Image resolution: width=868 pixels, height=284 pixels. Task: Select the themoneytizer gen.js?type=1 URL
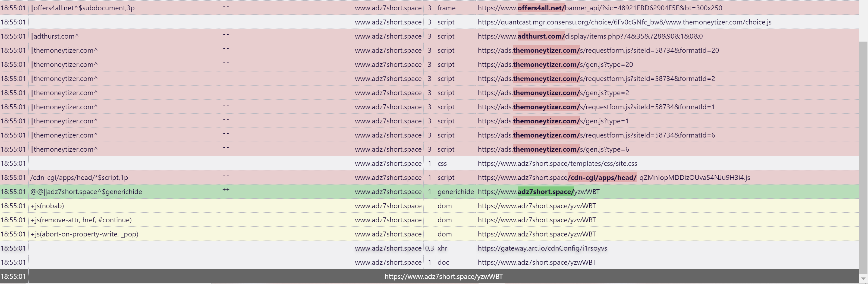tap(553, 121)
